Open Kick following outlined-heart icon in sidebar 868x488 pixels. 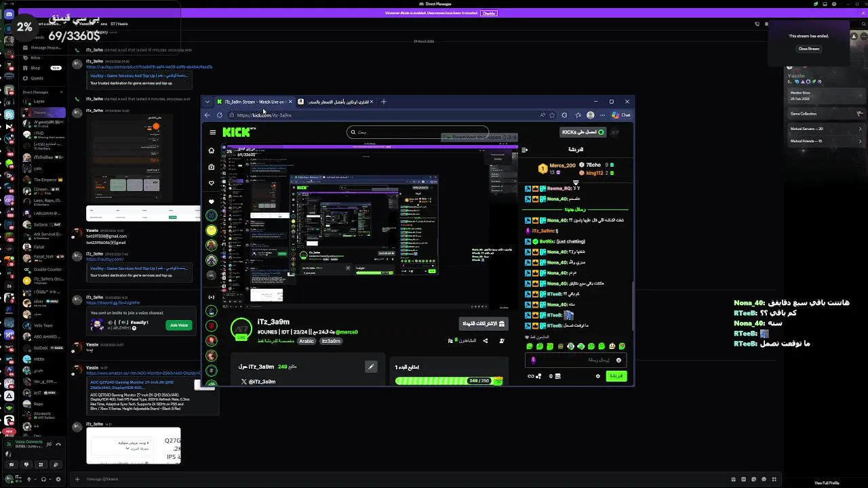point(212,183)
